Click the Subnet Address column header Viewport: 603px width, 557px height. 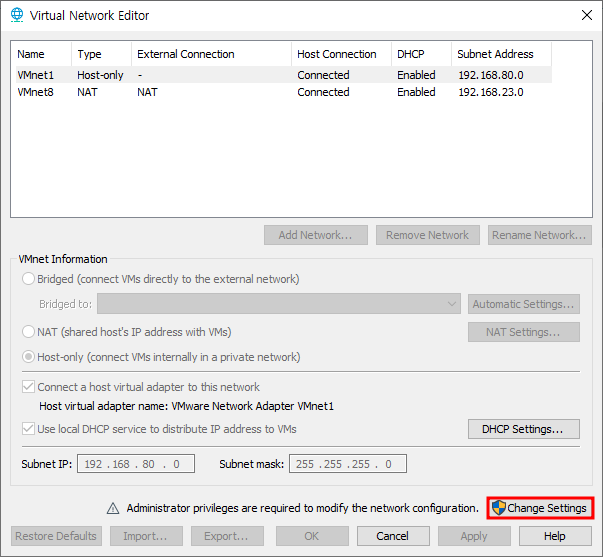(x=501, y=54)
